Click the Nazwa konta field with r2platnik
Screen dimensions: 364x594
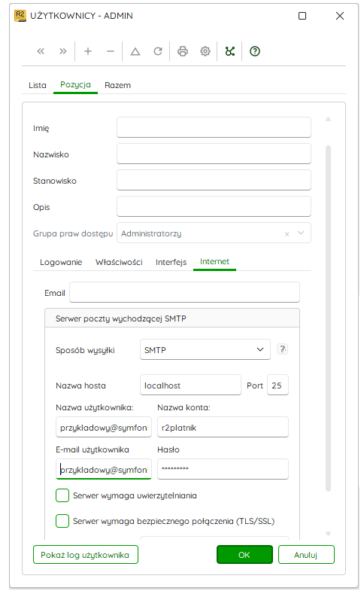point(223,427)
